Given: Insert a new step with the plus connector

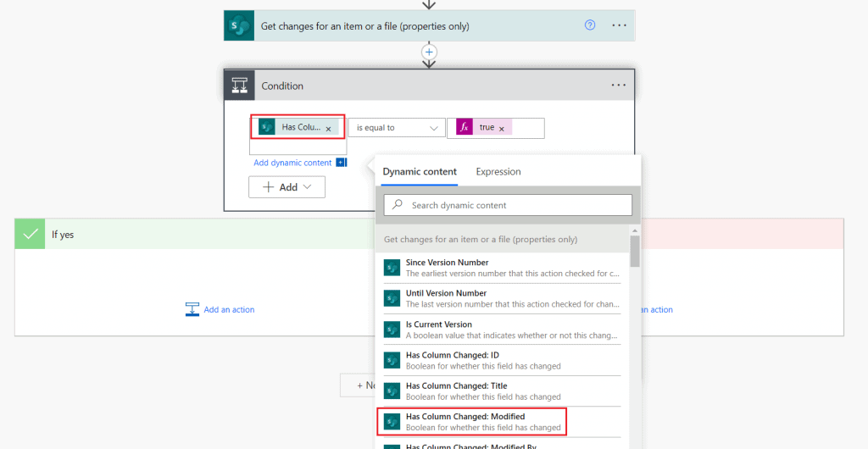Looking at the screenshot, I should pyautogui.click(x=429, y=52).
